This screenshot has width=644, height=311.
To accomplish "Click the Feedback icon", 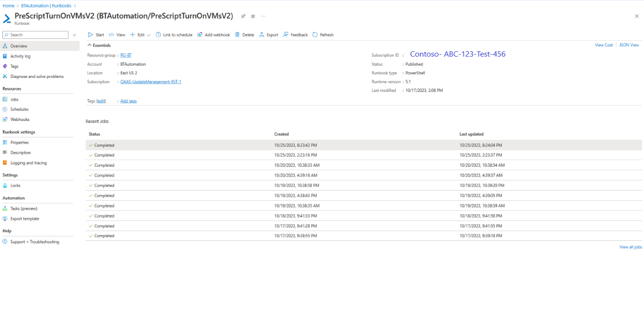I will pyautogui.click(x=286, y=35).
